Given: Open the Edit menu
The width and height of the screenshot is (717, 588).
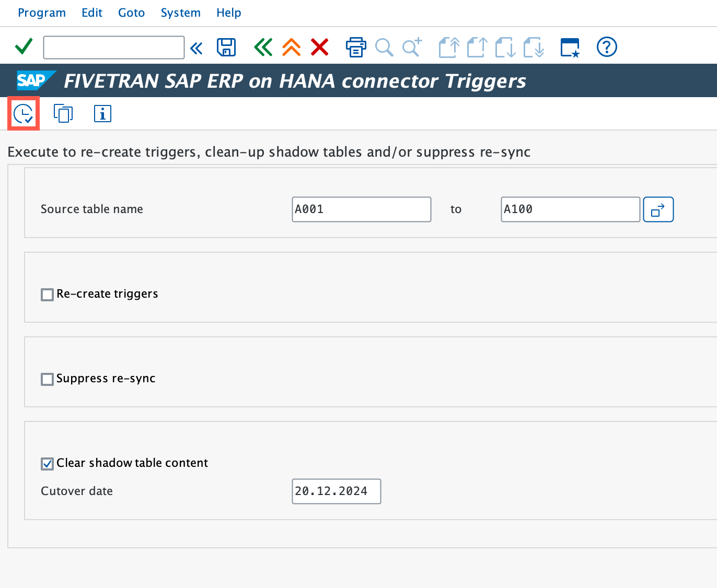Looking at the screenshot, I should pyautogui.click(x=92, y=13).
